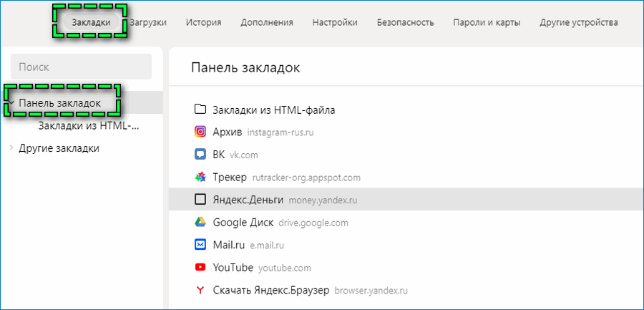Click the VK icon beside ВК bookmark

pyautogui.click(x=200, y=155)
